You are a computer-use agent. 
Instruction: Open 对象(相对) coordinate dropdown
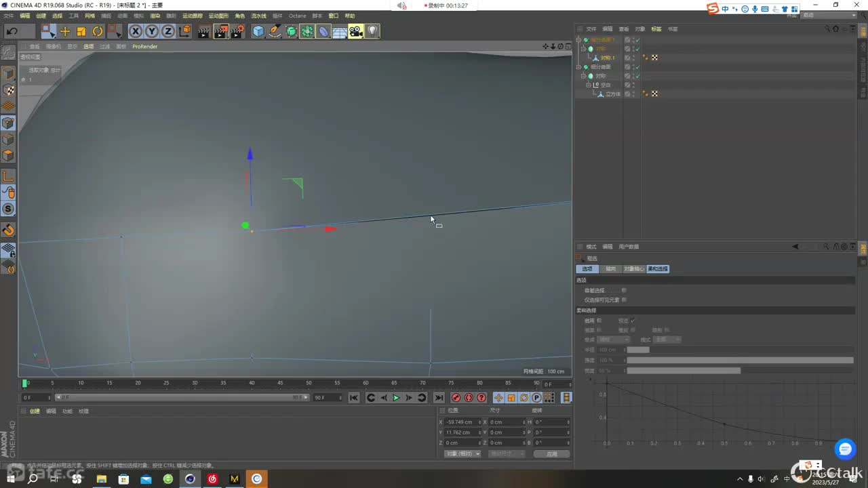pyautogui.click(x=462, y=453)
